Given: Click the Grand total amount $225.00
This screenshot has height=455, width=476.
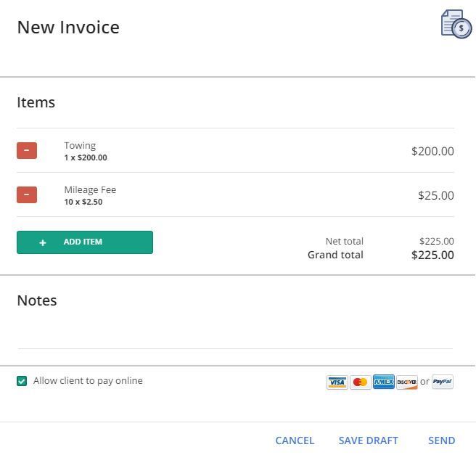Looking at the screenshot, I should click(432, 255).
